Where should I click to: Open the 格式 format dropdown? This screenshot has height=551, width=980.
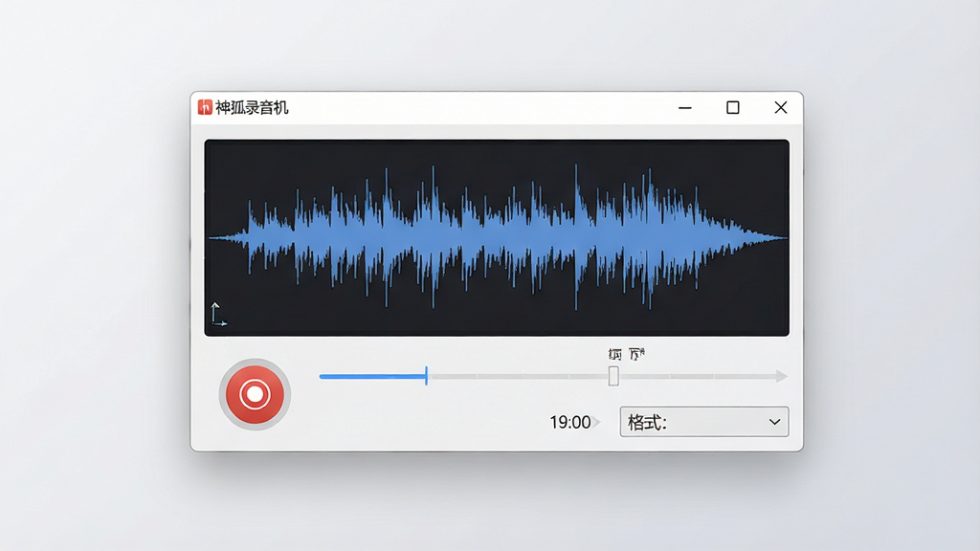coord(703,422)
